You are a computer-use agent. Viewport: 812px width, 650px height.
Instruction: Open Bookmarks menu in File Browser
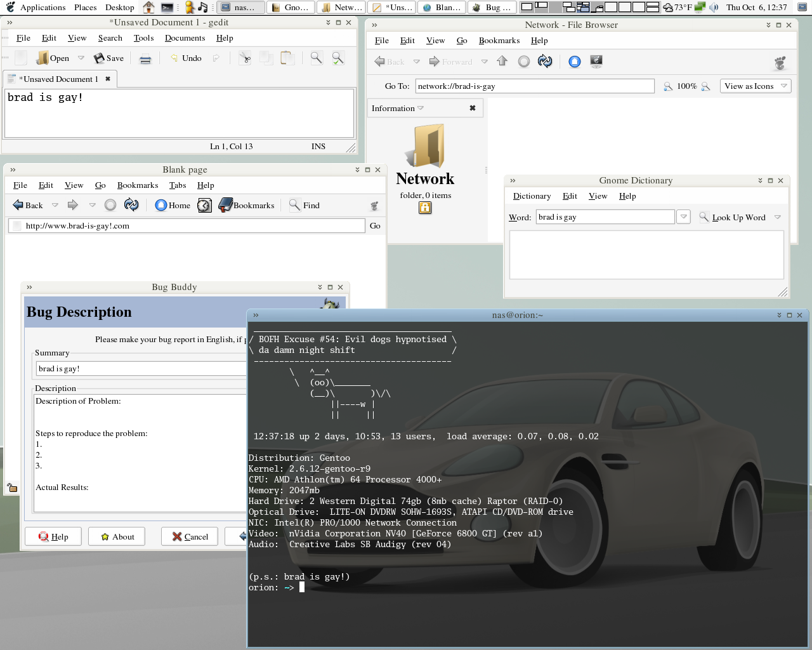coord(499,41)
